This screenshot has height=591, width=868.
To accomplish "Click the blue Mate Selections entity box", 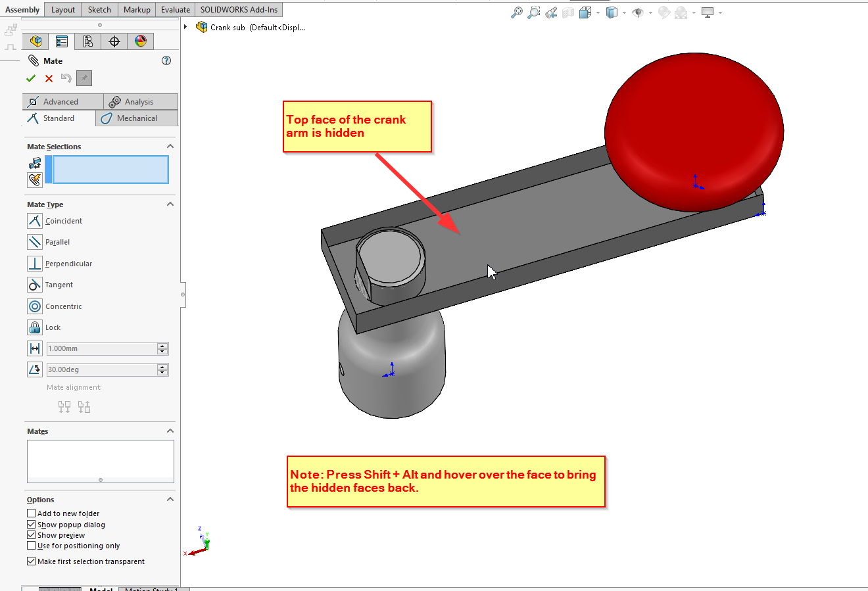I will click(x=110, y=170).
